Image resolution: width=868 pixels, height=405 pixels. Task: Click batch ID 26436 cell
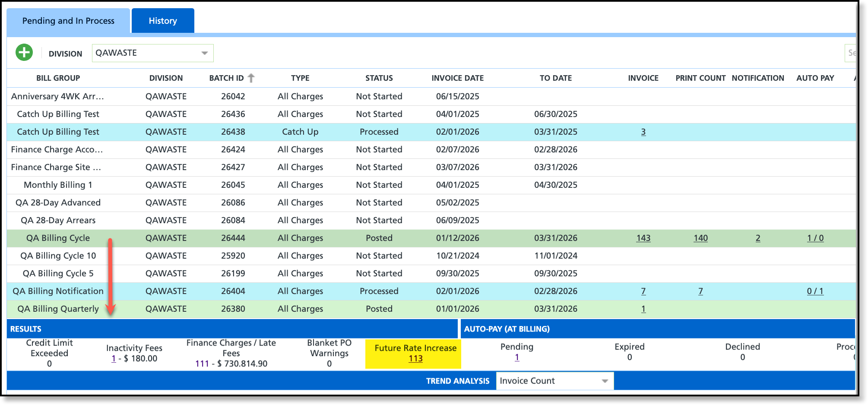tap(233, 114)
